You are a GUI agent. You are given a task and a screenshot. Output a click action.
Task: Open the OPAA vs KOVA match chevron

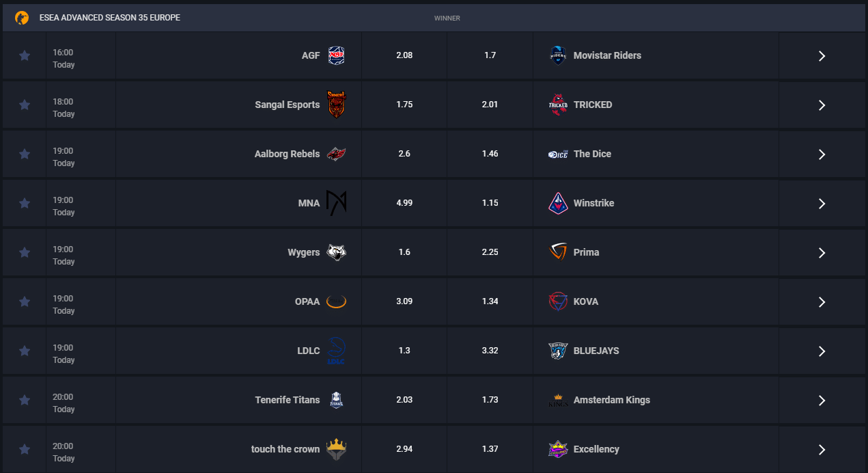[x=822, y=302]
